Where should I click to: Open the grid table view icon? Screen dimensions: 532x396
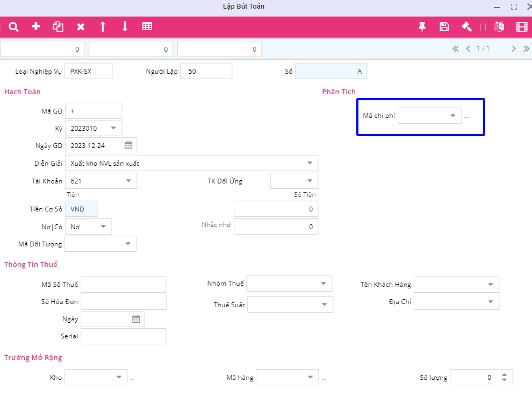coord(147,27)
